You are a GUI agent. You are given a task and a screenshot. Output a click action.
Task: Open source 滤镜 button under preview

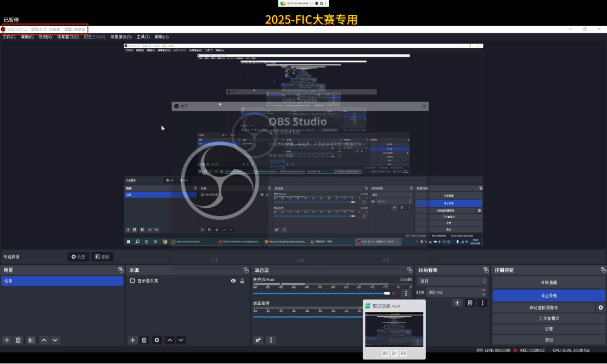click(x=102, y=257)
